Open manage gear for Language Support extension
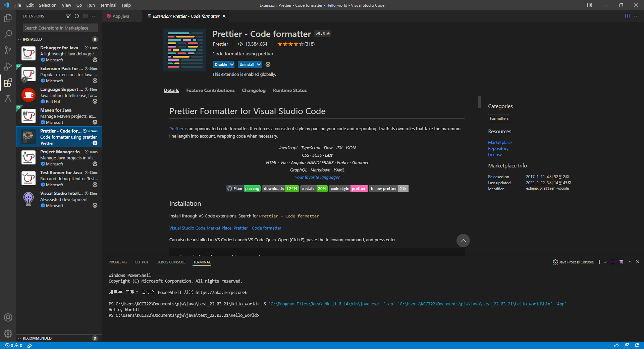 point(95,101)
